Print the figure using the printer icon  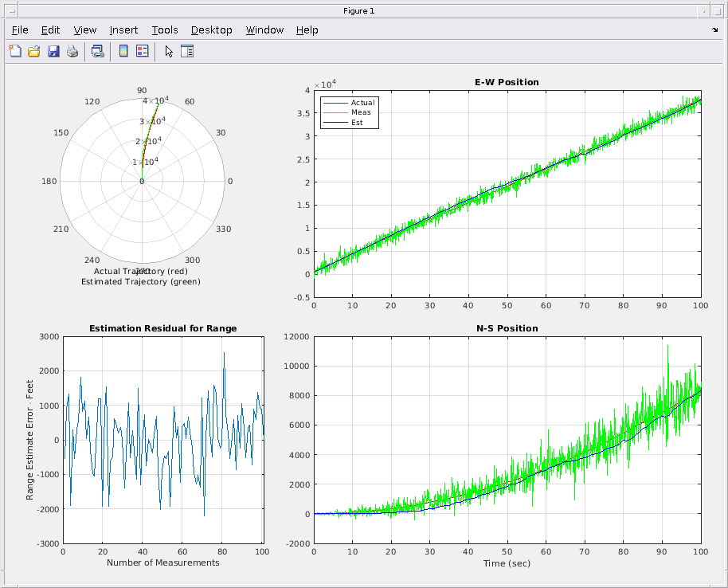pos(72,52)
